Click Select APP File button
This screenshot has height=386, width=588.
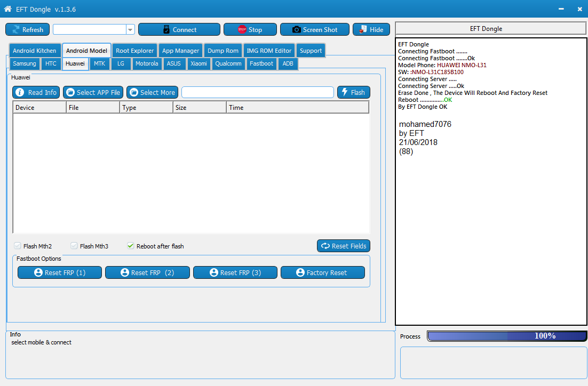pos(93,93)
